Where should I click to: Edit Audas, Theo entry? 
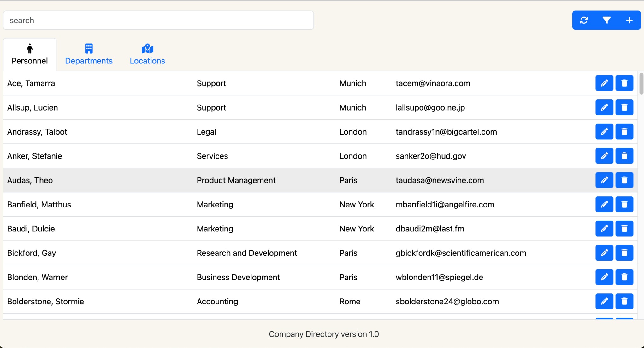(x=604, y=180)
